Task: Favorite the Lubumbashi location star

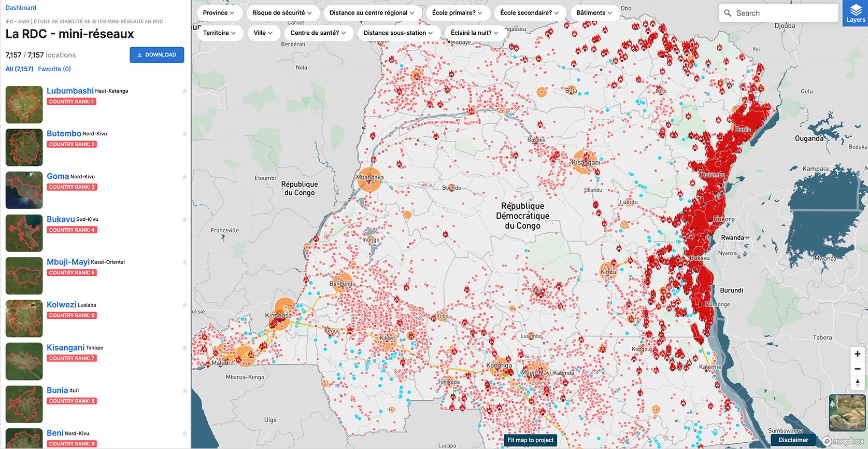Action: pos(184,91)
